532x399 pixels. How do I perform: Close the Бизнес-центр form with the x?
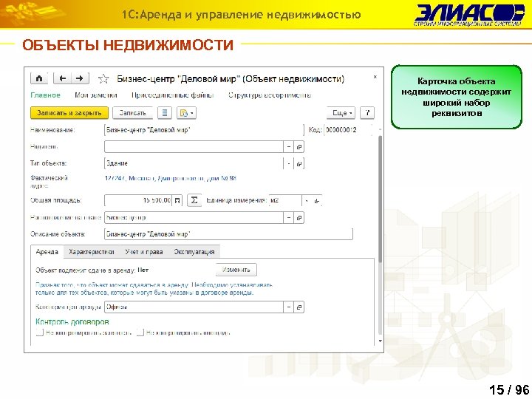pyautogui.click(x=375, y=77)
